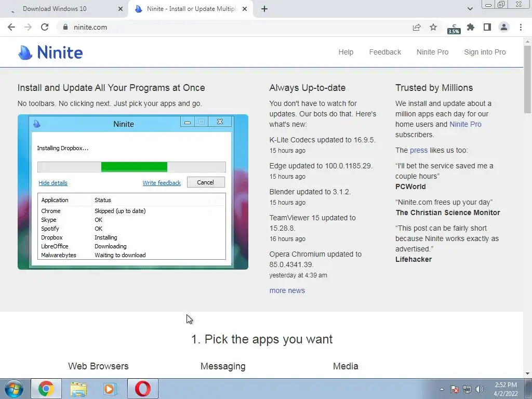Open the Extensions puzzle piece menu
The image size is (532, 399).
click(471, 27)
